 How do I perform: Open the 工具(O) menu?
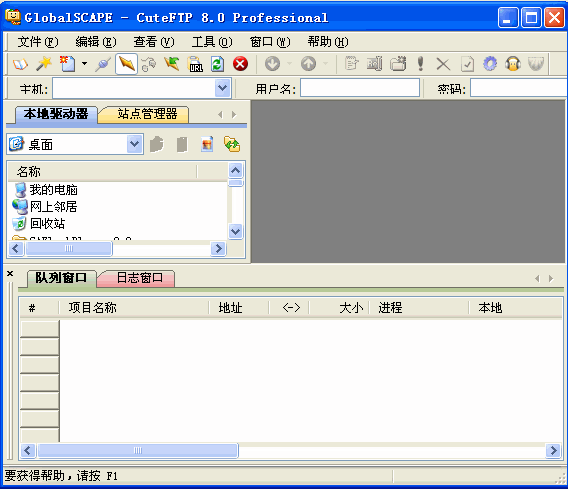click(212, 42)
